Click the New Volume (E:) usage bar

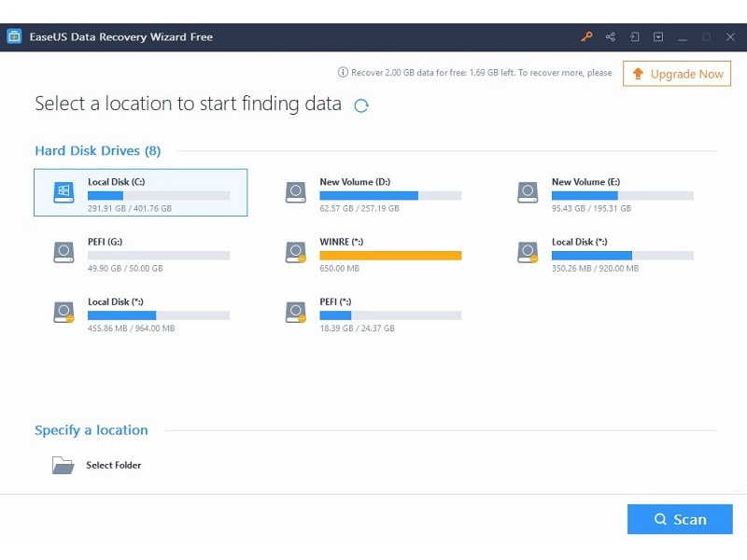(623, 196)
